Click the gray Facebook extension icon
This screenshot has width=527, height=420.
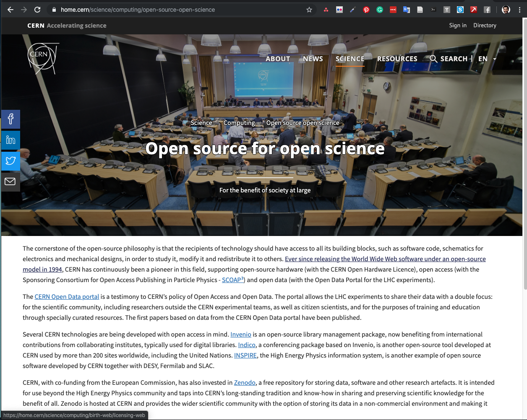487,10
